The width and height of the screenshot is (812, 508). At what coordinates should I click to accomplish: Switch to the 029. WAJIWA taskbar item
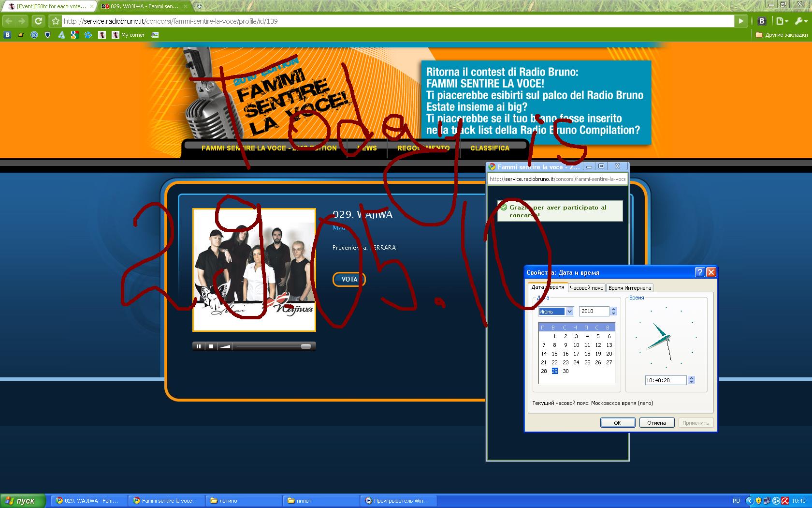point(90,501)
